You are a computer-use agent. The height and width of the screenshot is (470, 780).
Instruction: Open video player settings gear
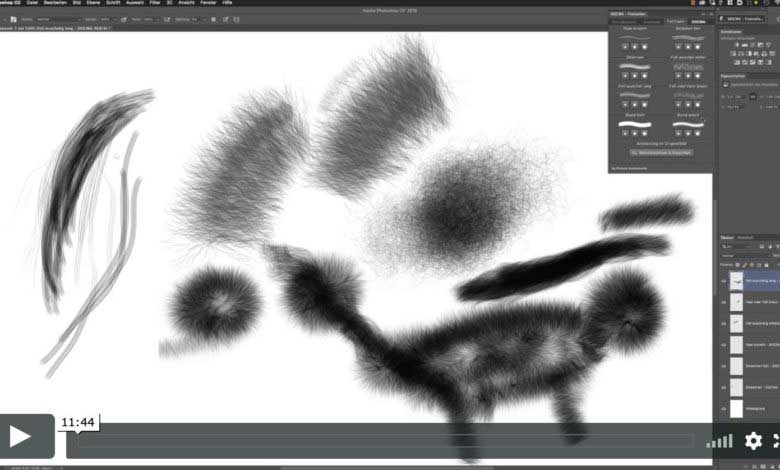click(x=753, y=441)
